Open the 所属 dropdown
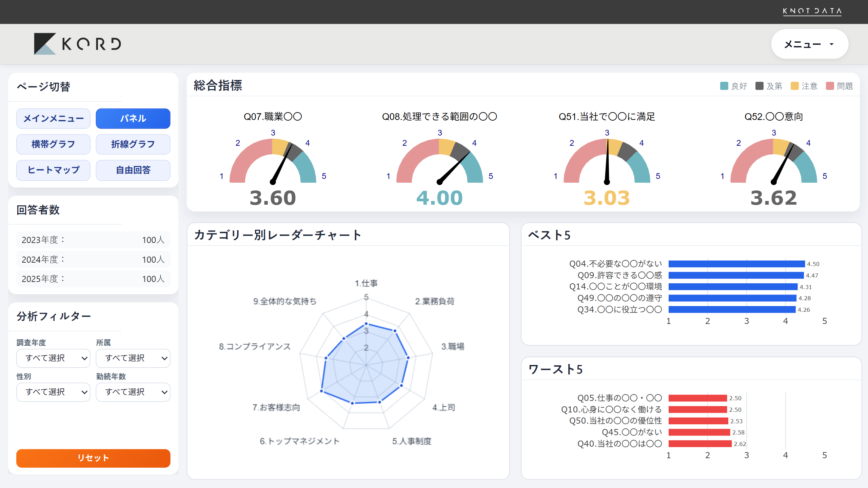 133,358
